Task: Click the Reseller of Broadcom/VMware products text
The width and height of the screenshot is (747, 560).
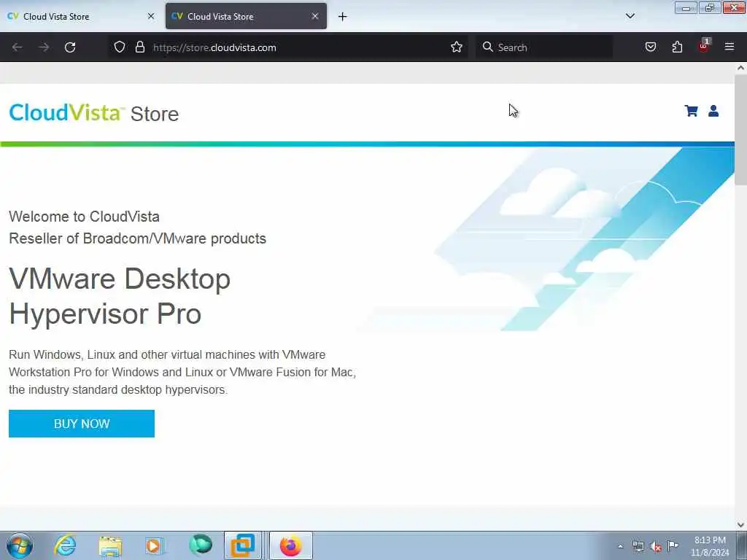Action: pyautogui.click(x=138, y=238)
